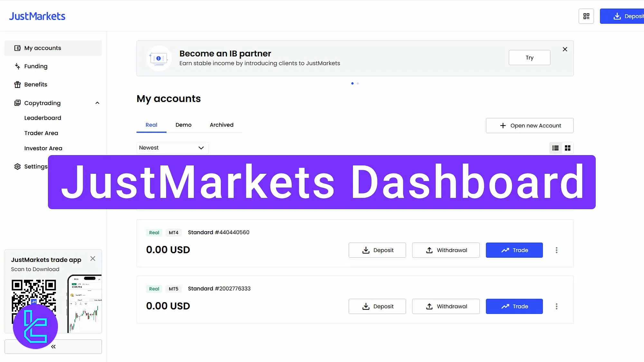Click the Funding arrows icon

click(17, 66)
